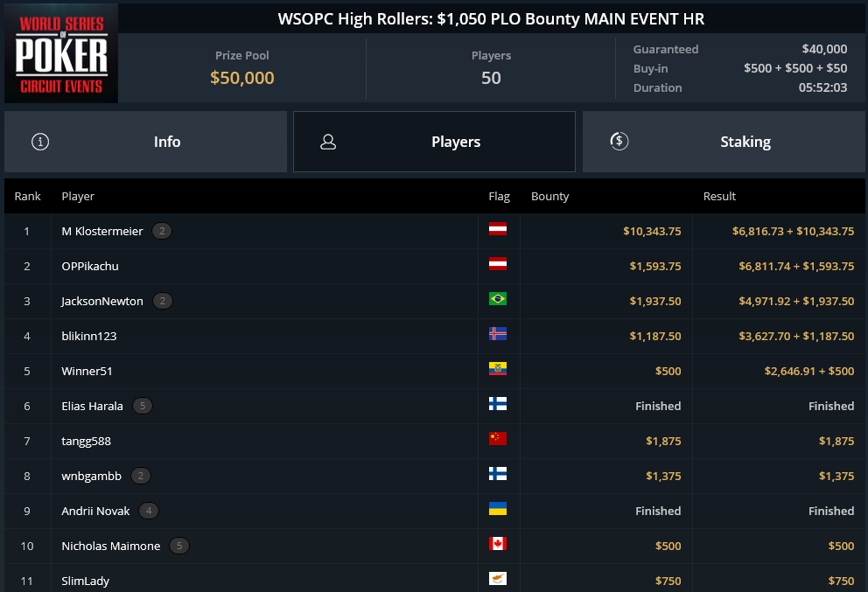
Task: Click the World Series of Poker logo
Action: (x=61, y=53)
